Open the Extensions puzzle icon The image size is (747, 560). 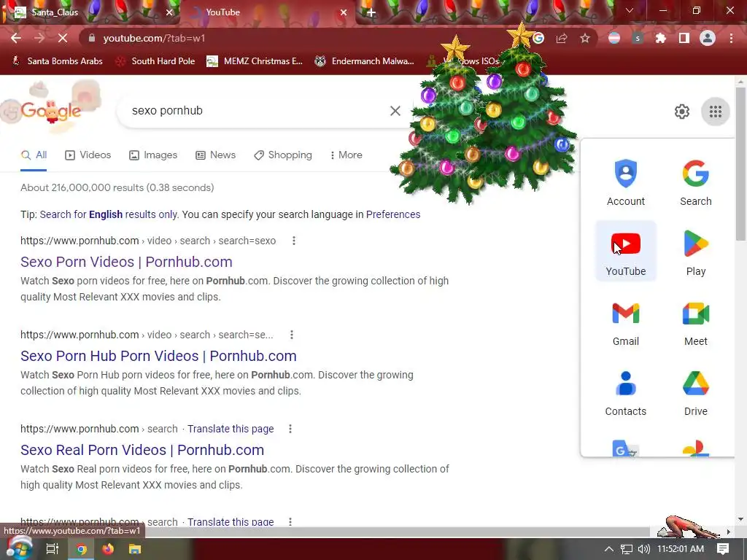coord(661,38)
